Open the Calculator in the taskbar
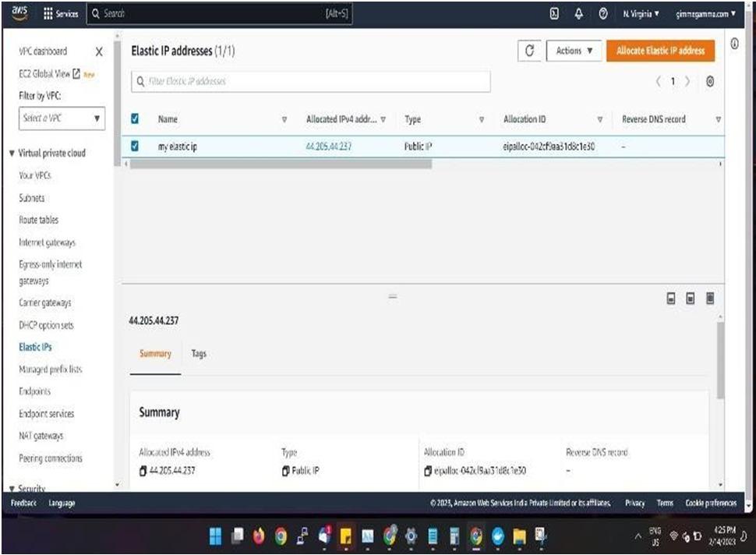Screen dimensions: 756x555 (x=454, y=536)
